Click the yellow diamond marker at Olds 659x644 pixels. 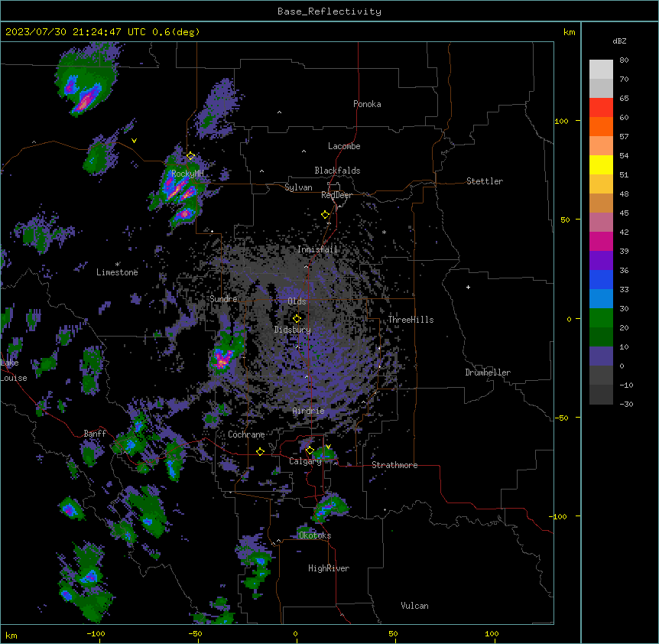point(297,318)
